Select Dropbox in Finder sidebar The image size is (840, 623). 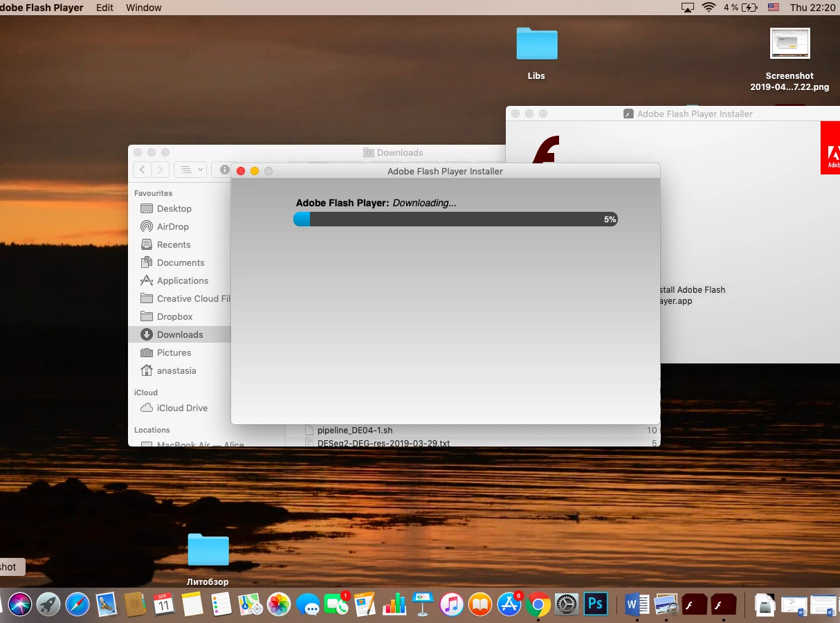(x=179, y=316)
